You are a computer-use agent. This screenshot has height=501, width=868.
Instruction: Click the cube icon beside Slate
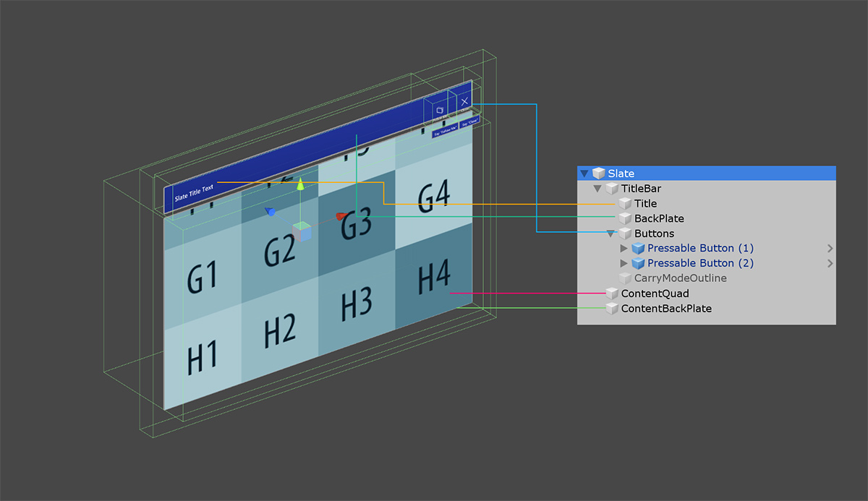coord(598,174)
